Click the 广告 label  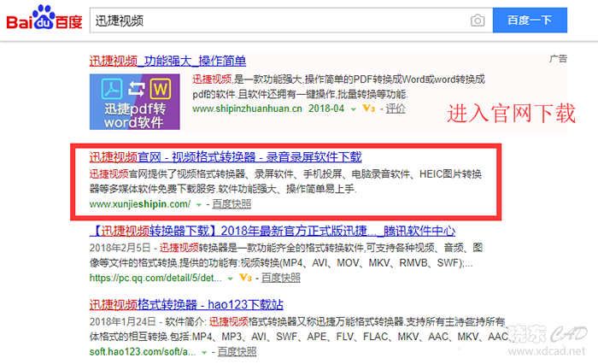tap(558, 59)
